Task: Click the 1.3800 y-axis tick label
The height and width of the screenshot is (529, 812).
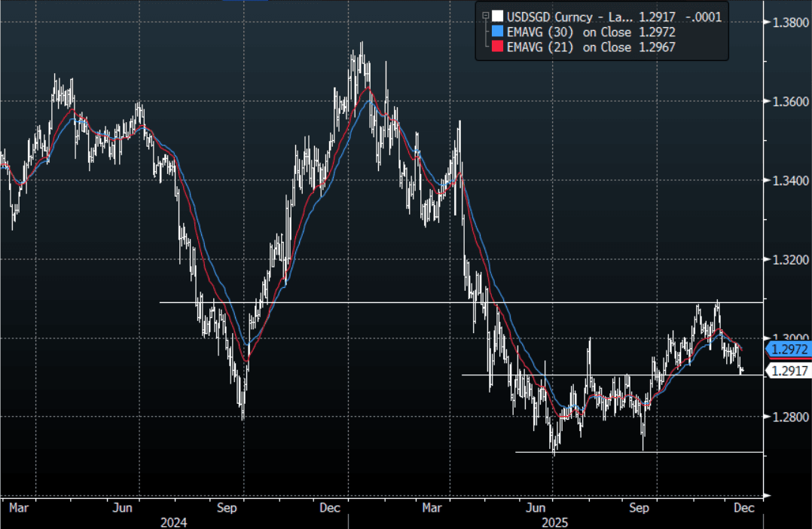Action: (x=787, y=23)
